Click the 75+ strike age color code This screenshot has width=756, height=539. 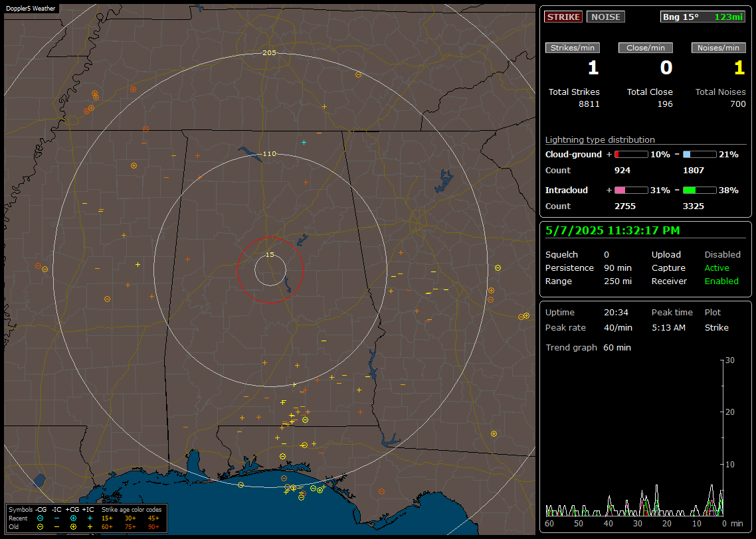(130, 527)
